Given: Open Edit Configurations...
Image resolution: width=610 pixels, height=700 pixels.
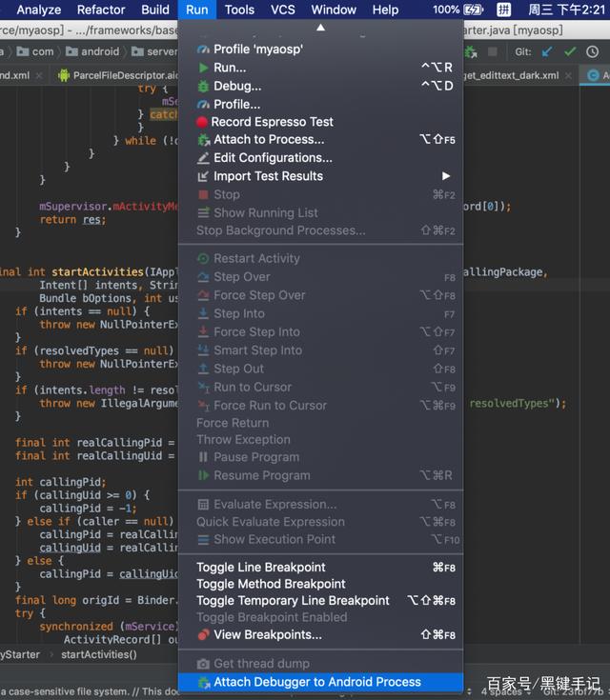Looking at the screenshot, I should [320, 158].
